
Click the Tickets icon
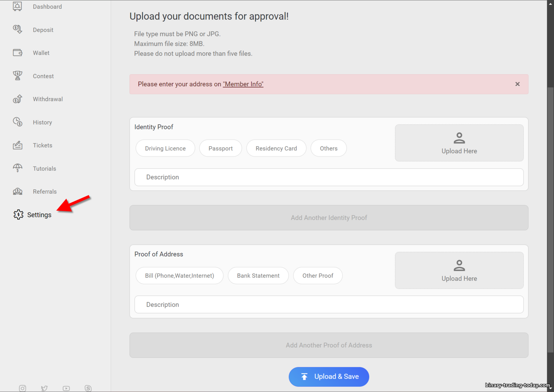[17, 145]
